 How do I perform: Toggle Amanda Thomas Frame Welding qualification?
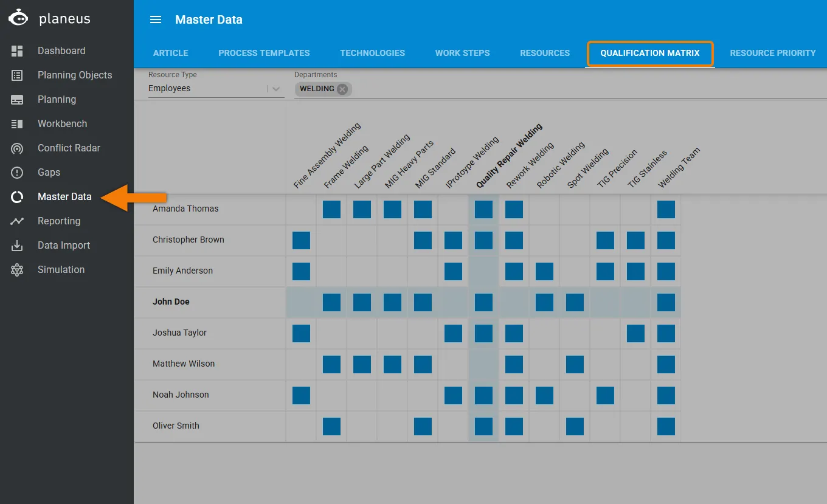tap(331, 209)
